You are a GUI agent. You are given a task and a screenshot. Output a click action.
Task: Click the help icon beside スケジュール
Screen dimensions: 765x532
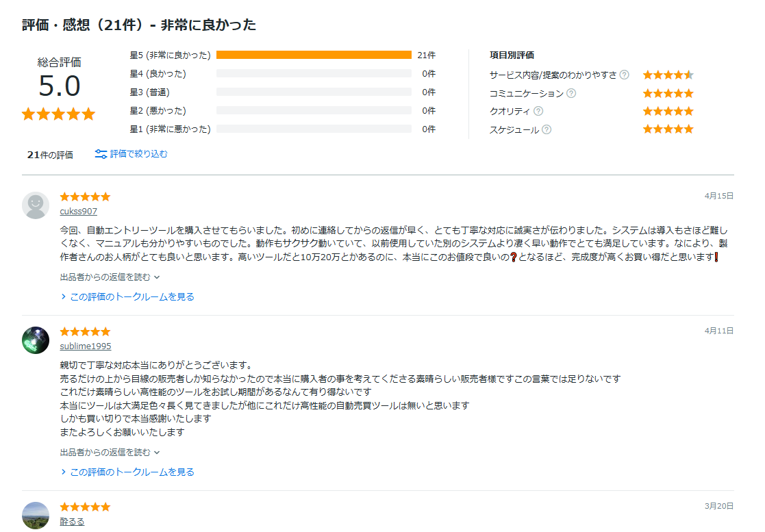point(547,129)
